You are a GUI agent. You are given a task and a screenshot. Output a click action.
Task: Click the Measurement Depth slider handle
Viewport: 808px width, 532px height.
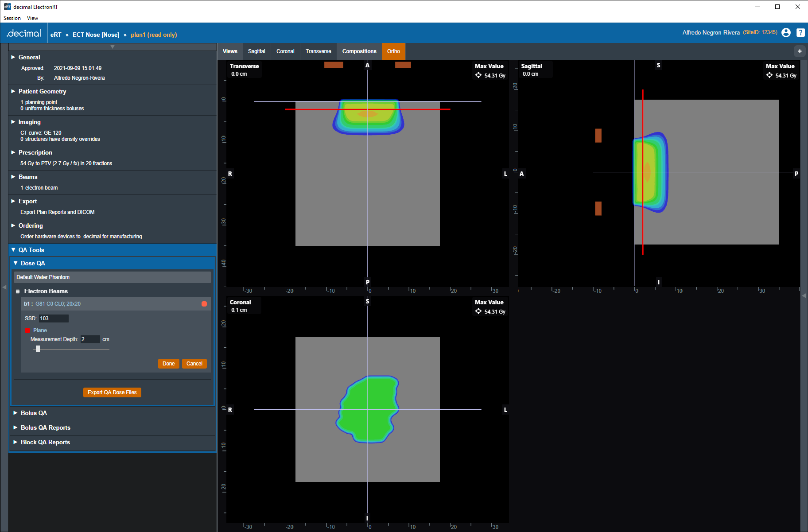(38, 349)
